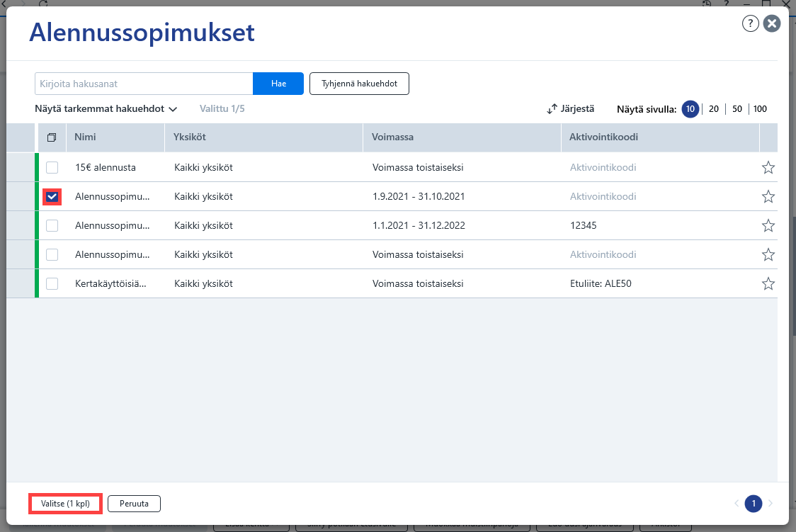Image resolution: width=796 pixels, height=532 pixels.
Task: Click the Järjestä sort arrows icon
Action: 552,109
